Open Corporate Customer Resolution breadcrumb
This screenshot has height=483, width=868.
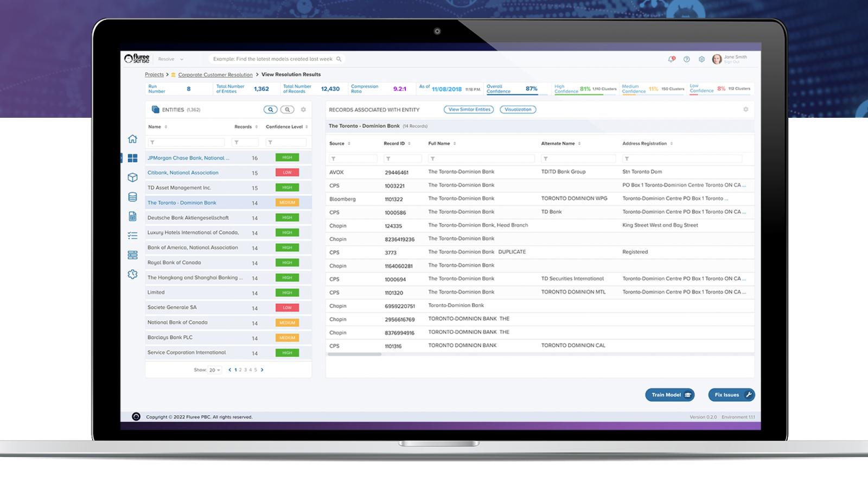215,75
